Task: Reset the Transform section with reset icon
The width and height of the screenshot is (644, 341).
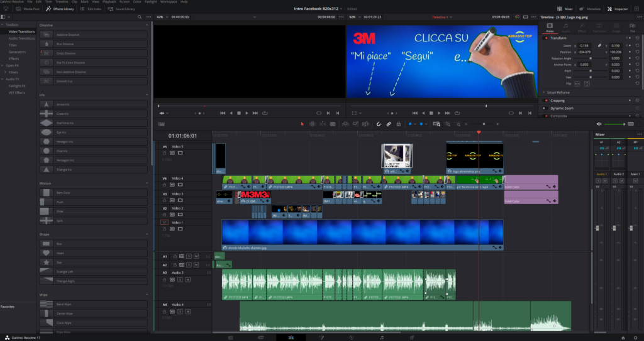Action: point(638,38)
